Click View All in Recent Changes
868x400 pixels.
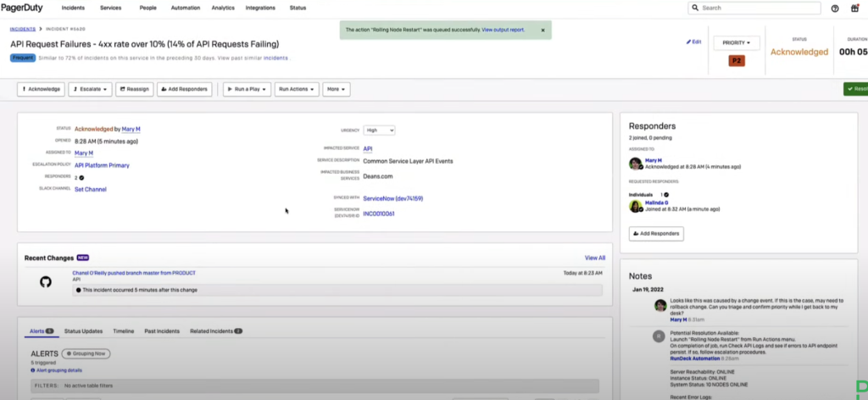595,258
